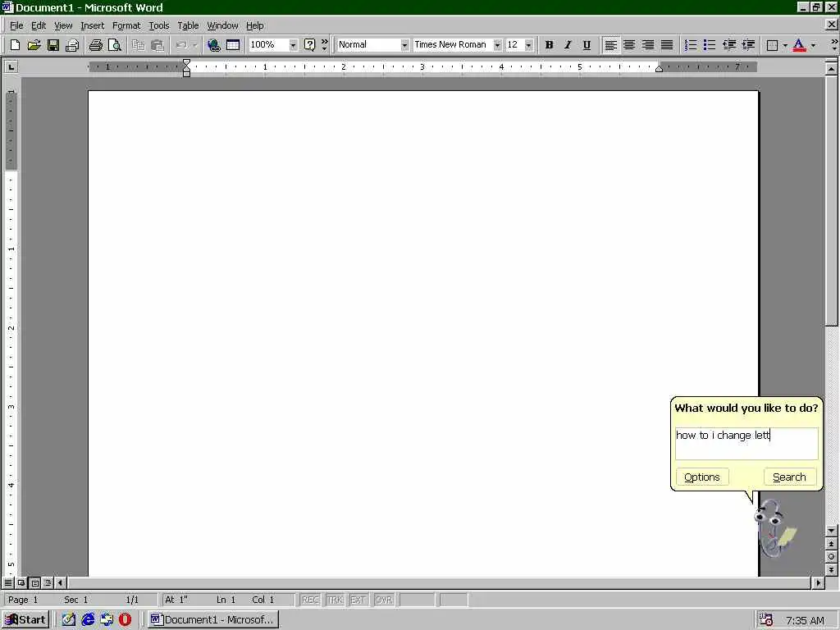
Task: Open the Windows Start menu
Action: (25, 619)
